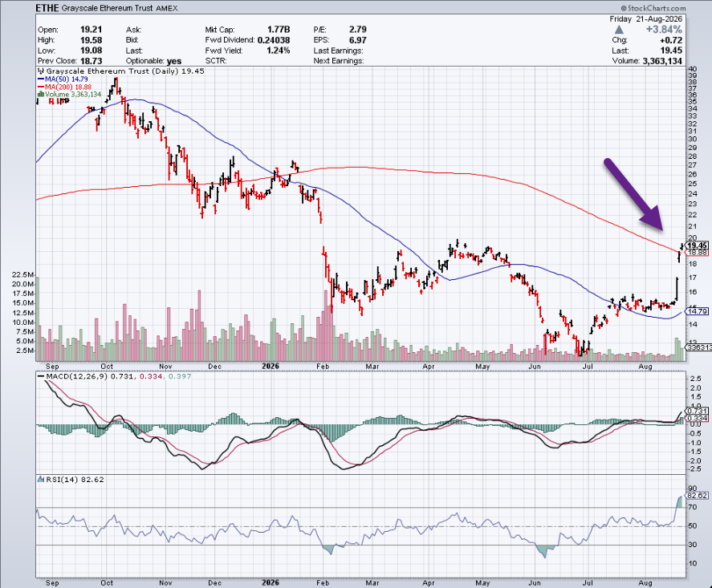Click the blue 14.79 MA axis label
Image resolution: width=712 pixels, height=588 pixels.
point(697,311)
